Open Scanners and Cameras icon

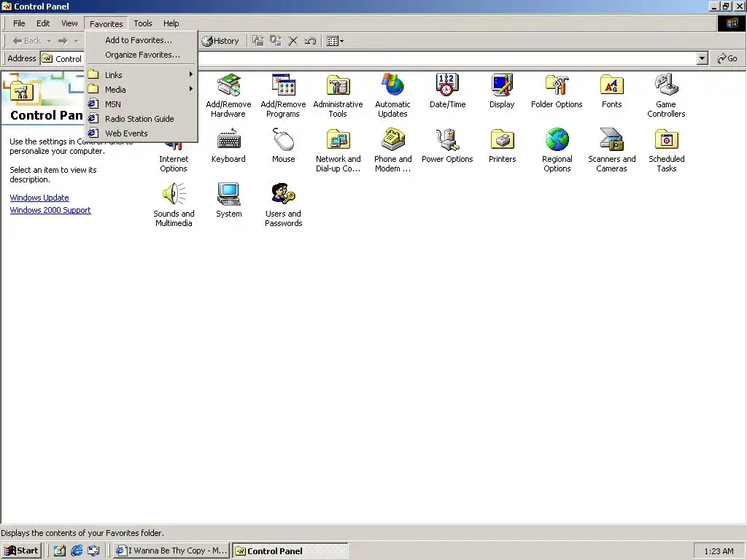pyautogui.click(x=612, y=150)
